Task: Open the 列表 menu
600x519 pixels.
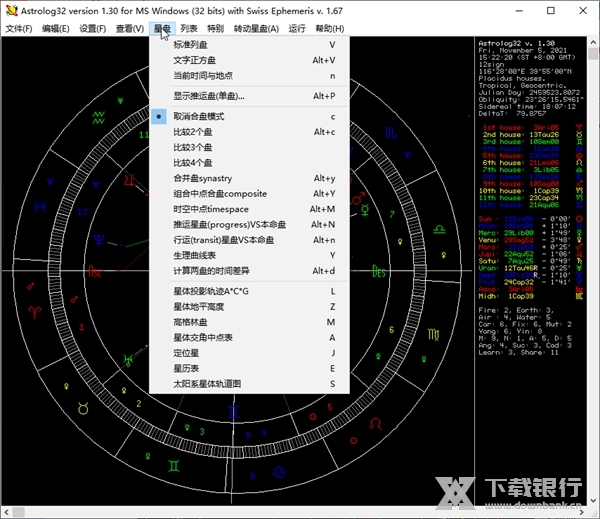Action: [189, 29]
